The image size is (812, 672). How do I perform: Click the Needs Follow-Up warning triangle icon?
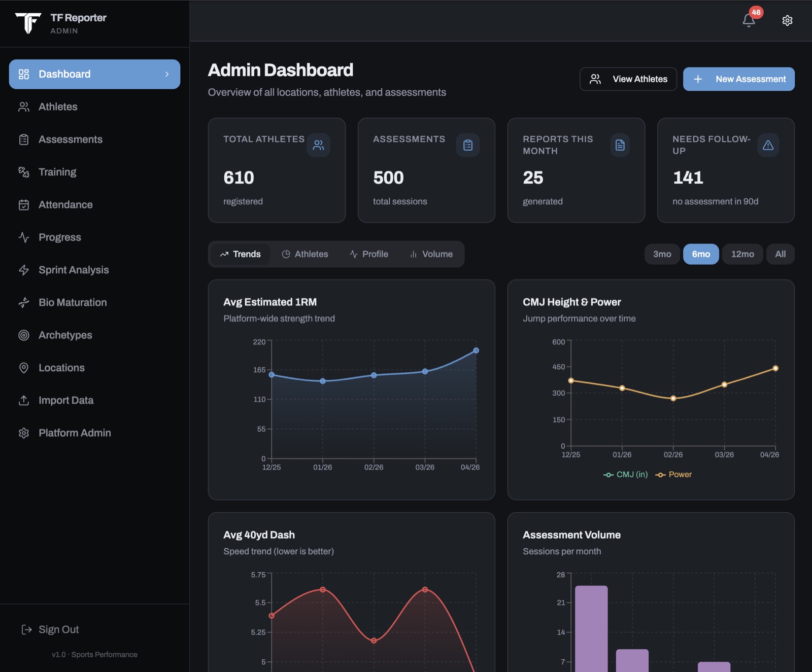point(768,145)
